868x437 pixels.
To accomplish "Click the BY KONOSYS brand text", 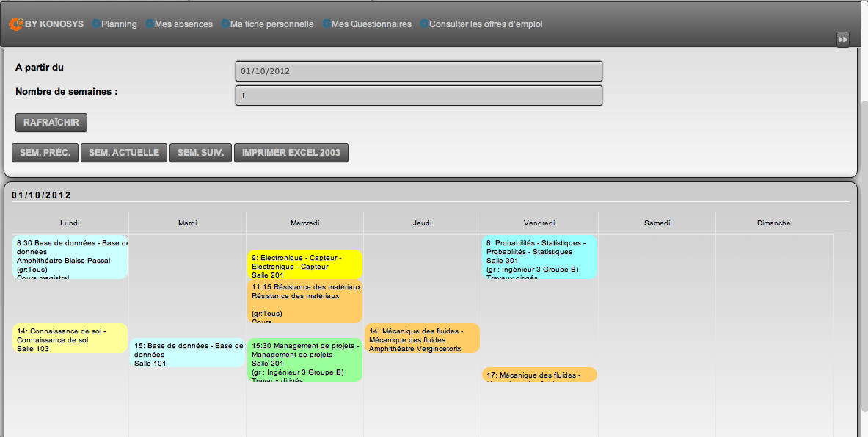I will click(54, 24).
